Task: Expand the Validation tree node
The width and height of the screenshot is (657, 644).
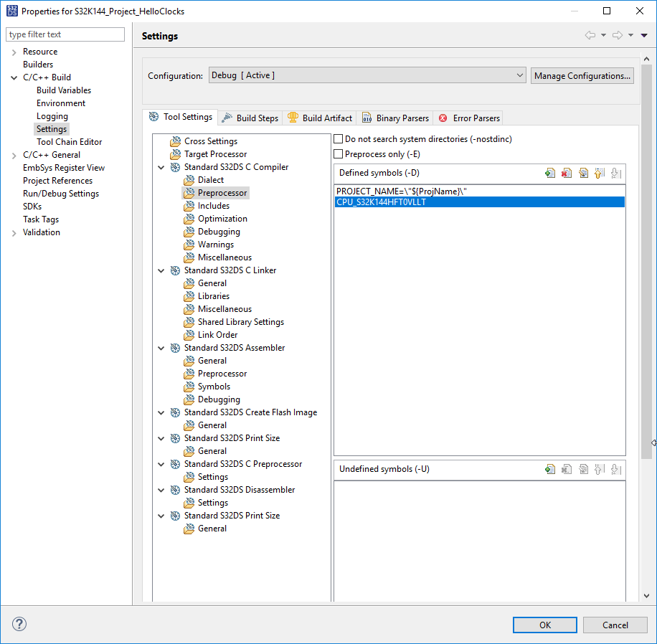Action: point(14,233)
